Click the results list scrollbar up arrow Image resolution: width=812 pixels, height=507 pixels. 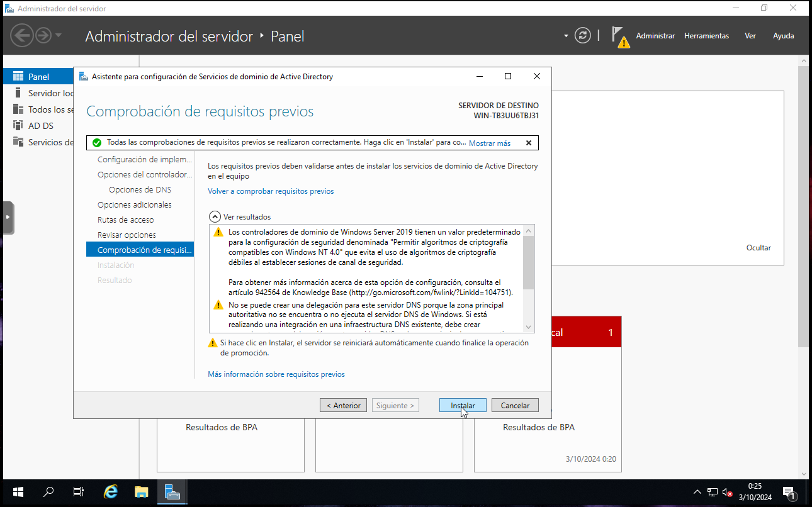click(x=528, y=230)
